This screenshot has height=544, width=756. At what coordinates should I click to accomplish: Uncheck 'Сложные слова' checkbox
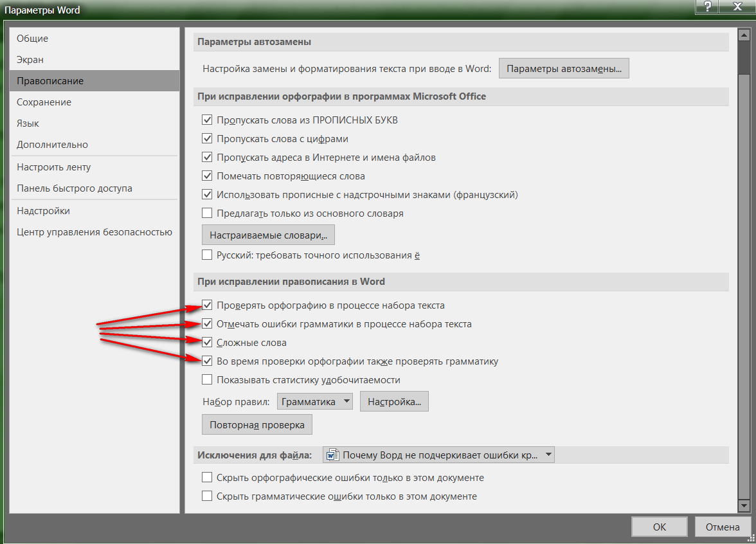pyautogui.click(x=207, y=343)
